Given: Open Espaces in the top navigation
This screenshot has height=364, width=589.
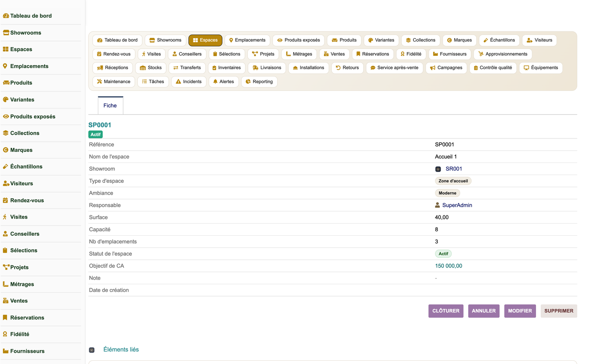Looking at the screenshot, I should [205, 40].
